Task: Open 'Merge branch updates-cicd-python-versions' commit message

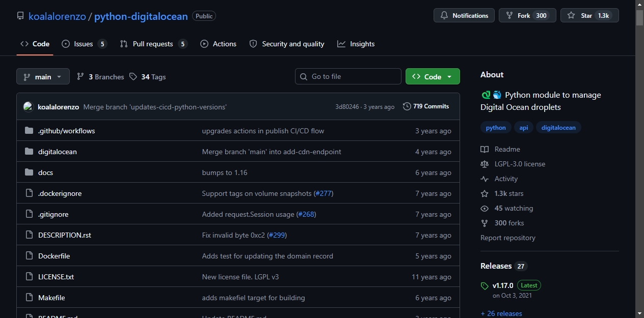Action: coord(155,107)
